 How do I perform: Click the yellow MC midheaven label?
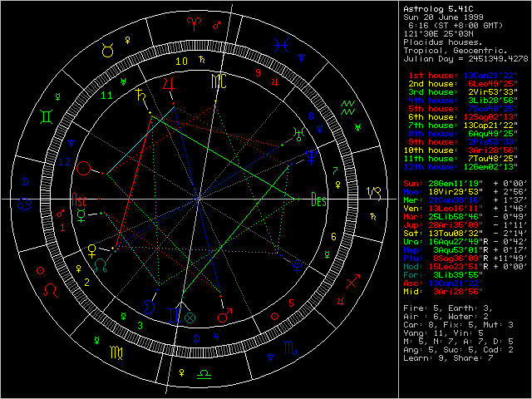coord(217,81)
